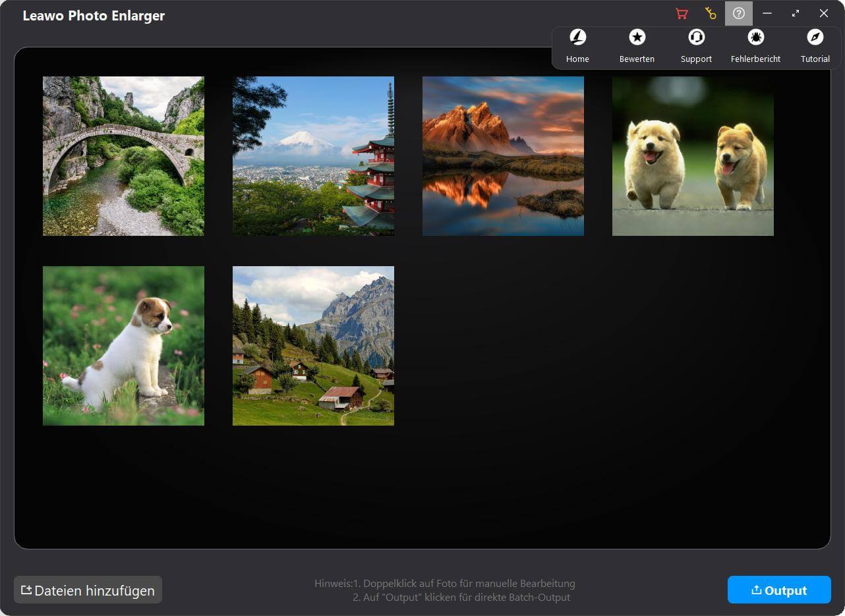Click the Leawo Photo Enlarger title text
The height and width of the screenshot is (616, 845).
pos(94,16)
